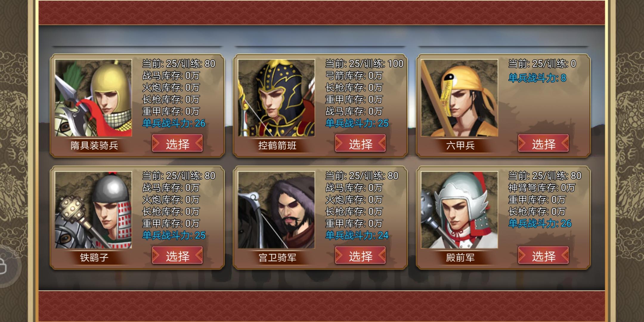The image size is (644, 322).
Task: Tap the 殿前军 silver helmet portrait
Action: tap(459, 210)
